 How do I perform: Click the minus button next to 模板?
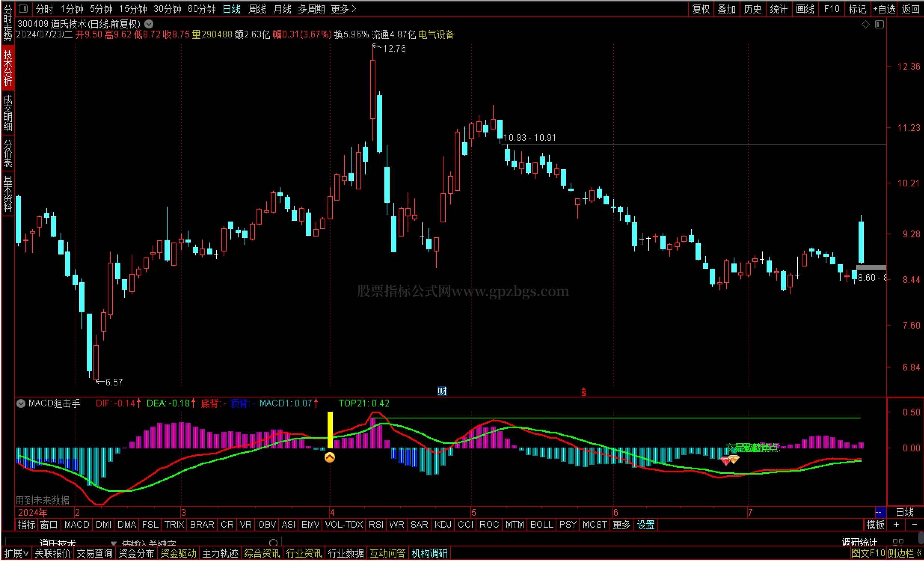914,525
